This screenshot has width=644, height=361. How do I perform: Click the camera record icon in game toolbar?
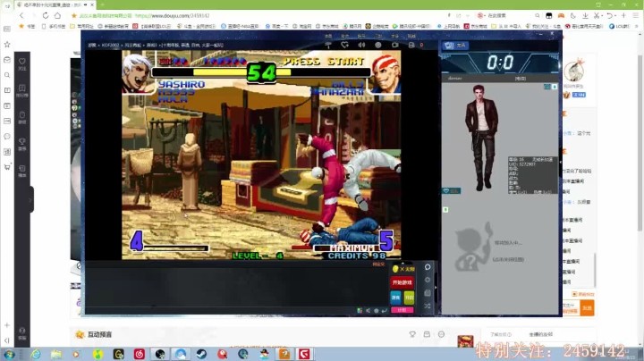pyautogui.click(x=394, y=45)
